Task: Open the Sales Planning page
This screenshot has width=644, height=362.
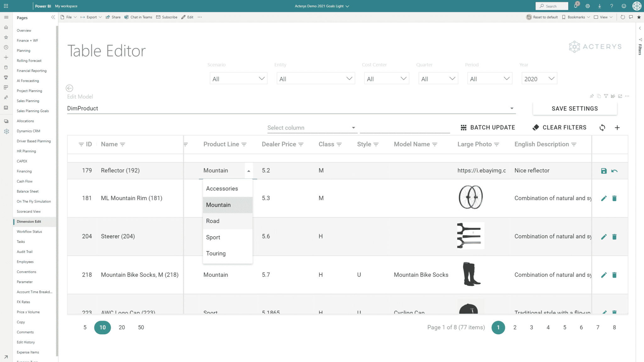Action: coord(28,101)
